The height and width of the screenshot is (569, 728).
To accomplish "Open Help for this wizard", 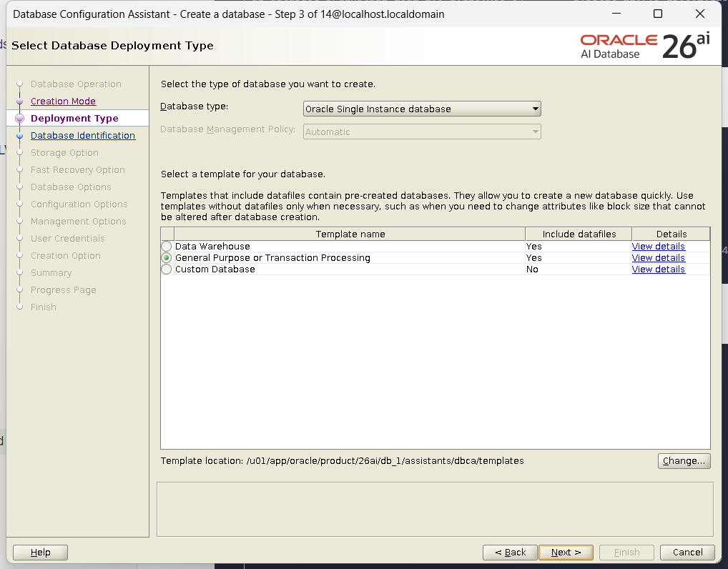I will click(40, 553).
